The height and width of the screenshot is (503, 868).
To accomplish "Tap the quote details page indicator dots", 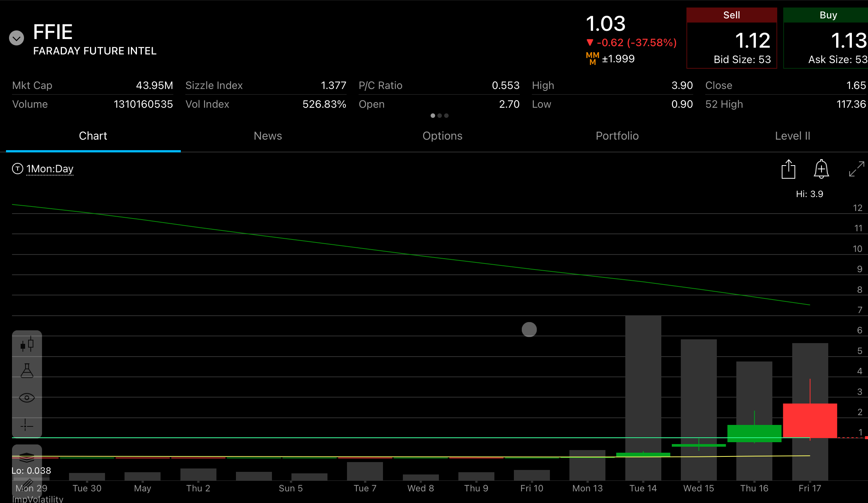I will pyautogui.click(x=439, y=116).
